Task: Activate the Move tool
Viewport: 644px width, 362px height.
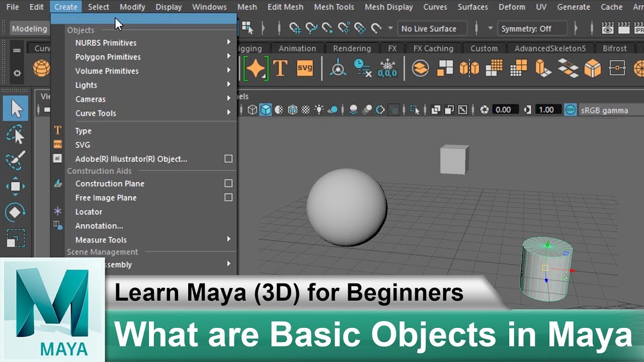Action: tap(16, 187)
